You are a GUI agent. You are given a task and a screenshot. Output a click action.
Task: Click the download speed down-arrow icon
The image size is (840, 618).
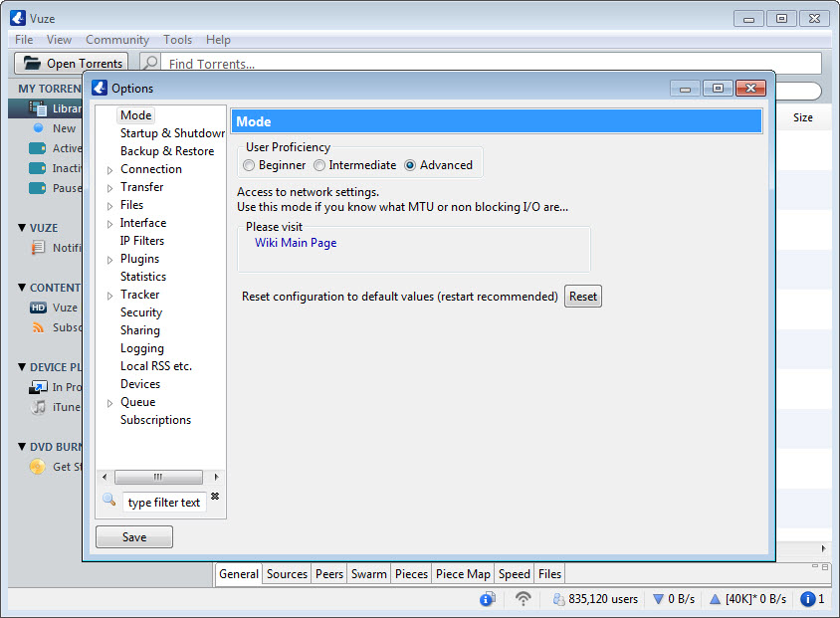[x=659, y=599]
